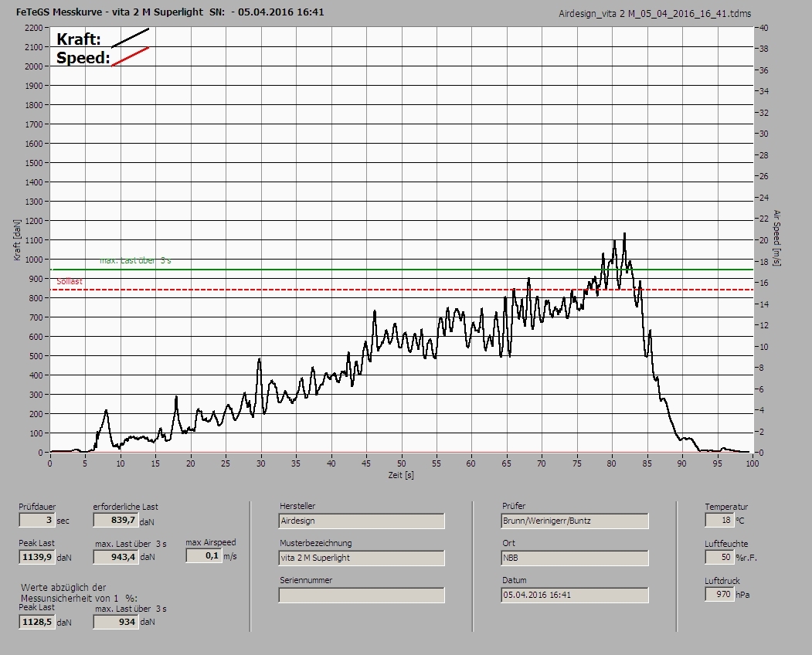Click the 'Ort' label

[508, 543]
